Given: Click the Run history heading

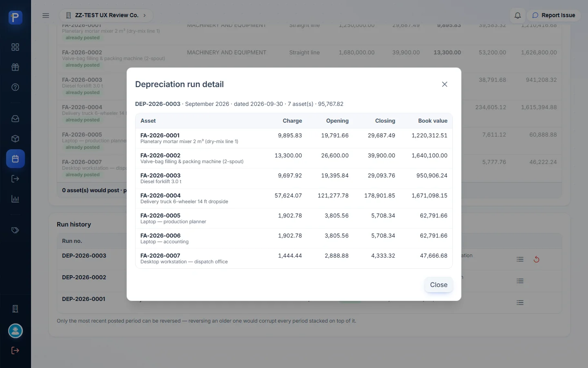Looking at the screenshot, I should click(74, 224).
